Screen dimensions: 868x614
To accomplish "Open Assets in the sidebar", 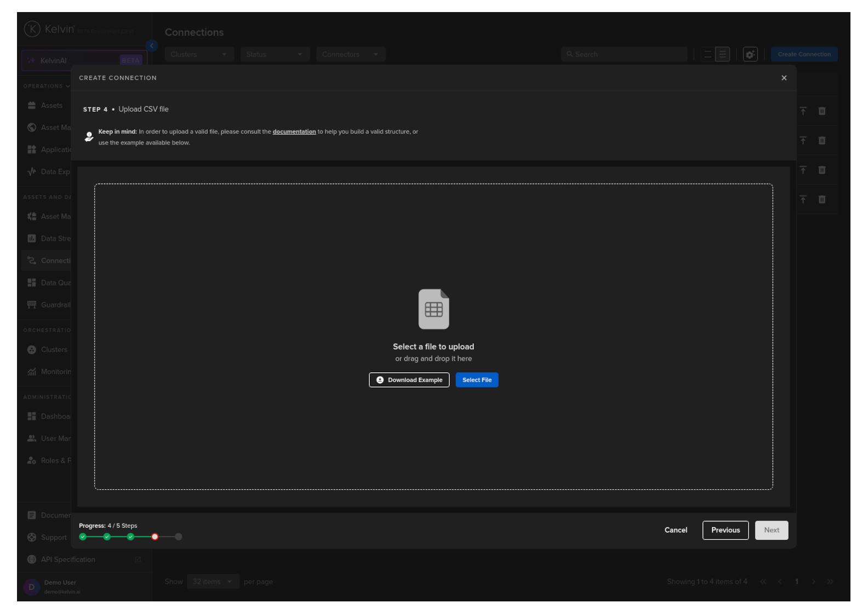I will click(52, 105).
